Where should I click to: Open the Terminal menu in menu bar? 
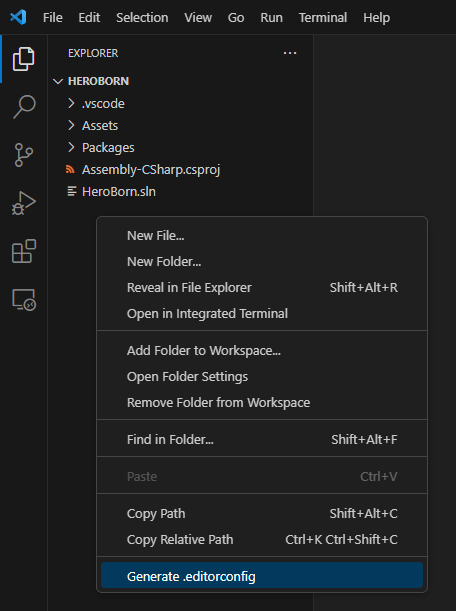(x=323, y=18)
